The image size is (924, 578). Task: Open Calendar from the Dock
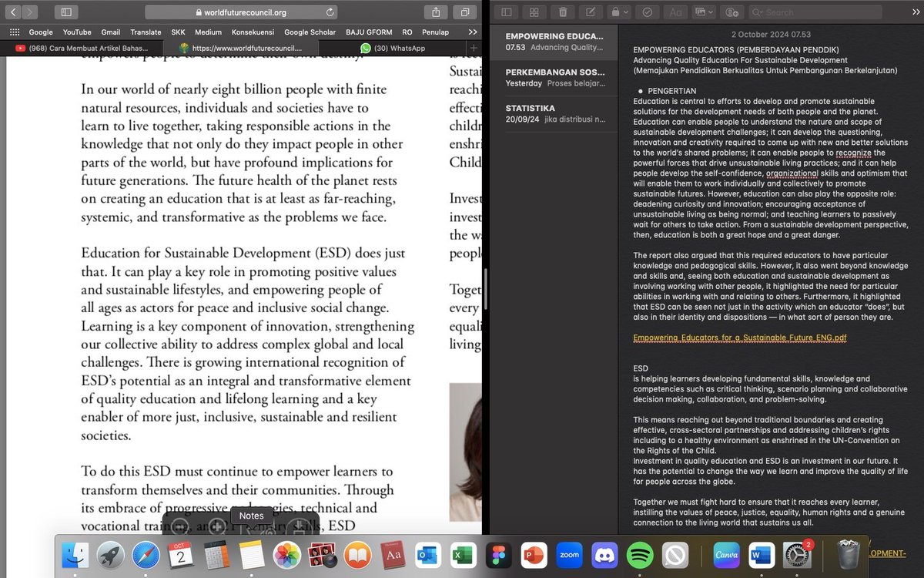click(x=181, y=555)
